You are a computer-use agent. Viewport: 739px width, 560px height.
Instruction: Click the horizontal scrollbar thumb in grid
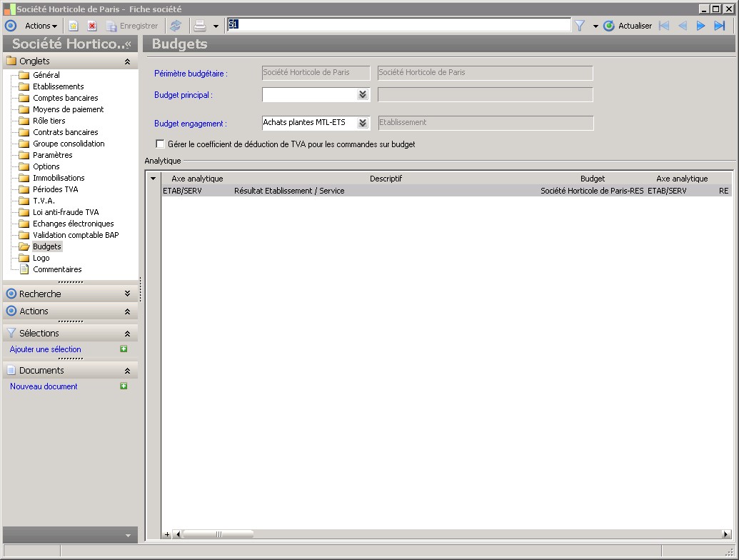(218, 534)
